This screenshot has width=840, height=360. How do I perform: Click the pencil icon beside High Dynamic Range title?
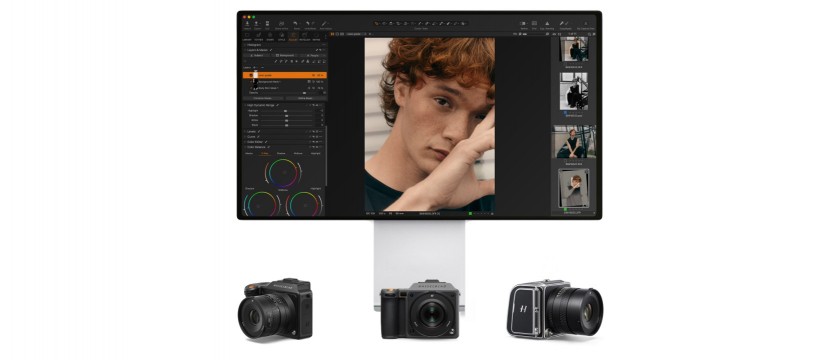click(x=278, y=105)
